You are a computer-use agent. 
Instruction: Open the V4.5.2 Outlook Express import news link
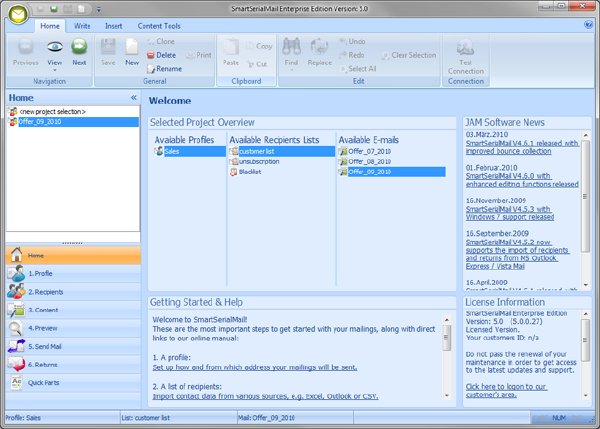(517, 254)
